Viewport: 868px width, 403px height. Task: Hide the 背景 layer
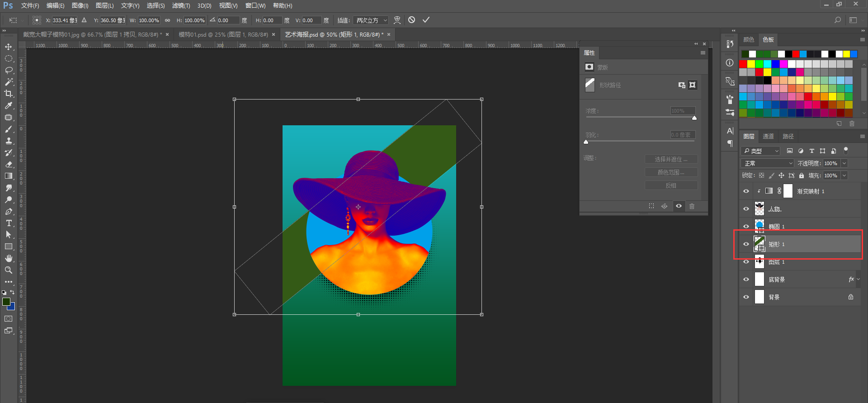(746, 297)
